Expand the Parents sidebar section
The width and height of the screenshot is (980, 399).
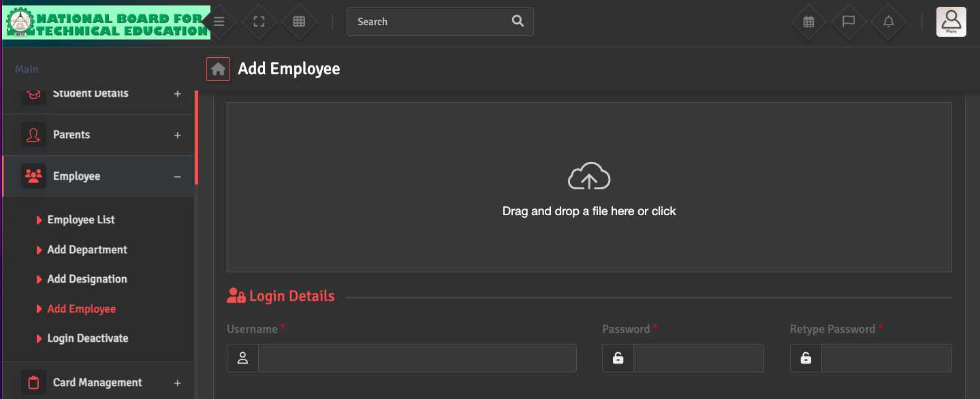[x=99, y=135]
